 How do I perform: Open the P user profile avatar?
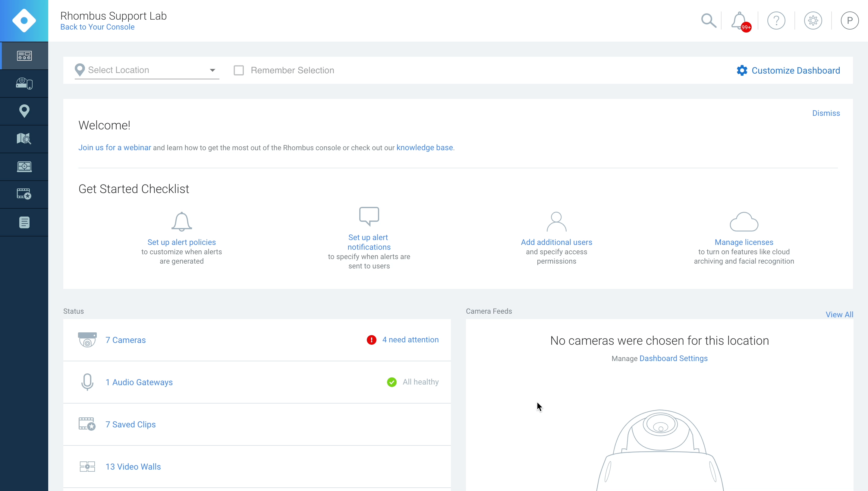(850, 21)
